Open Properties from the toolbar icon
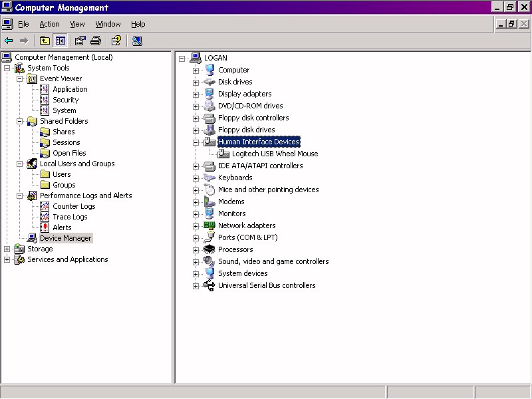Viewport: 532px width, 399px height. pos(80,41)
